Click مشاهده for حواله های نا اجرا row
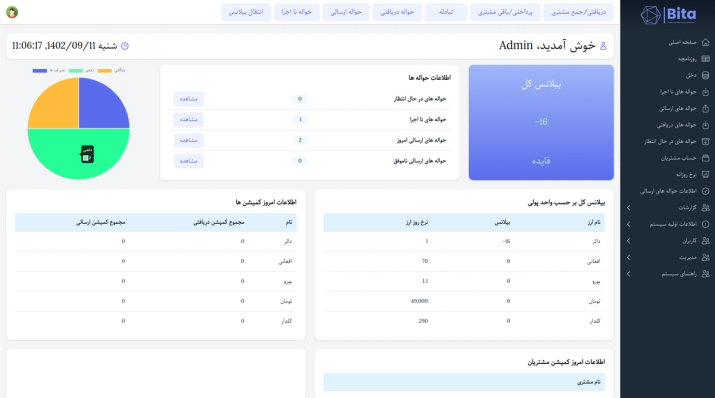The height and width of the screenshot is (398, 715). tap(188, 119)
